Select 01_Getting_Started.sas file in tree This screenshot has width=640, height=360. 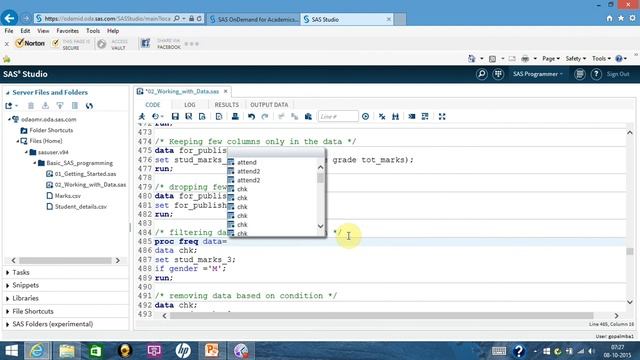[85, 174]
